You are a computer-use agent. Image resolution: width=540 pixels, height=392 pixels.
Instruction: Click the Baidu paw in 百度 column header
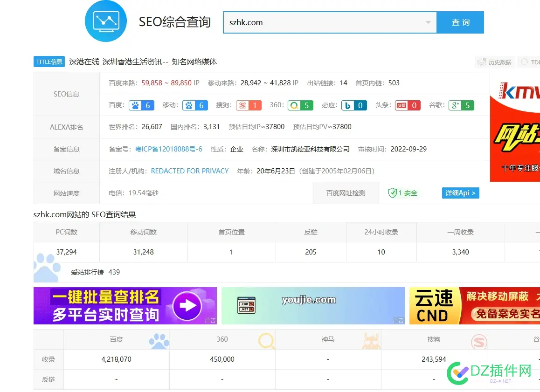point(159,341)
